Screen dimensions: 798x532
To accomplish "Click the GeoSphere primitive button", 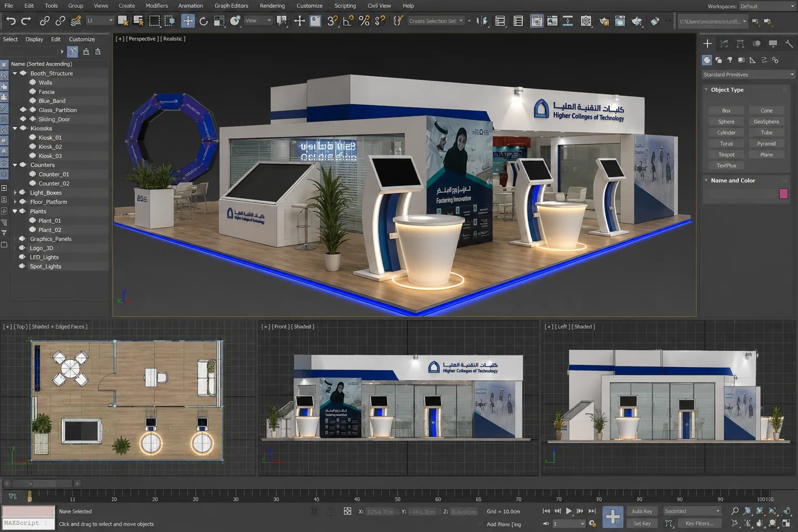I will pyautogui.click(x=766, y=122).
